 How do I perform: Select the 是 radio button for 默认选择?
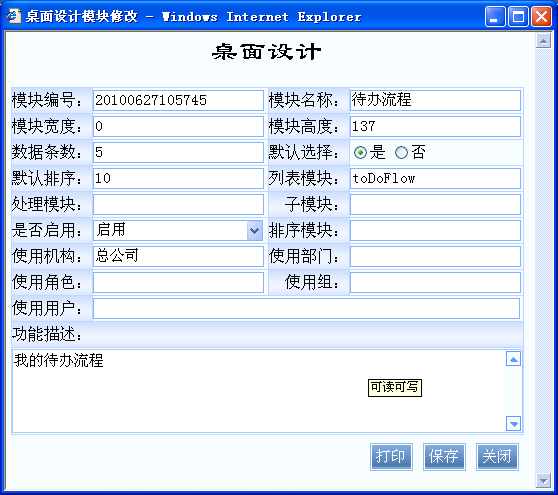pyautogui.click(x=360, y=153)
